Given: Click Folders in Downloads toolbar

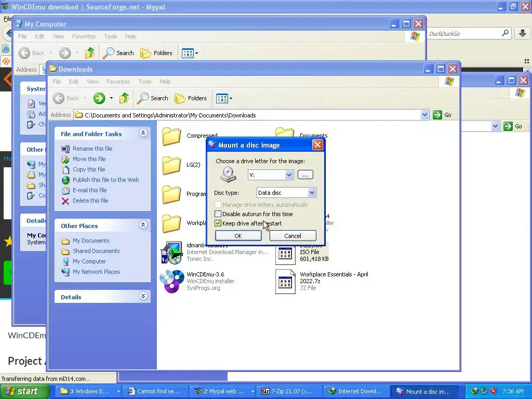Looking at the screenshot, I should pos(191,98).
